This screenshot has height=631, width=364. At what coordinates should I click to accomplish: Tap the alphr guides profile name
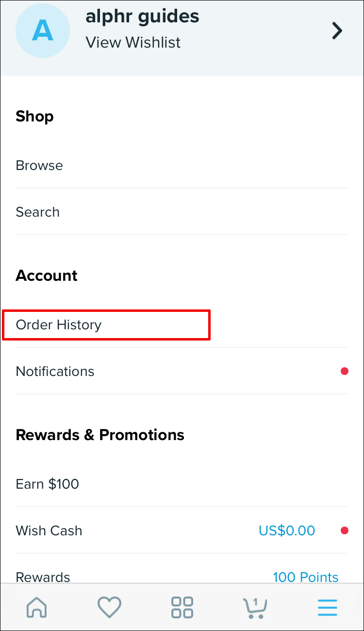[x=142, y=17]
